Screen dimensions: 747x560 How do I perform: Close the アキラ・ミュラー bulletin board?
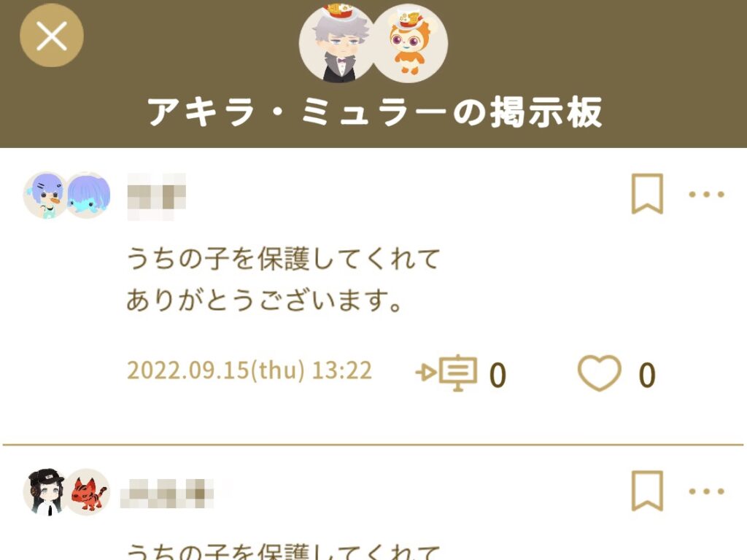point(52,35)
